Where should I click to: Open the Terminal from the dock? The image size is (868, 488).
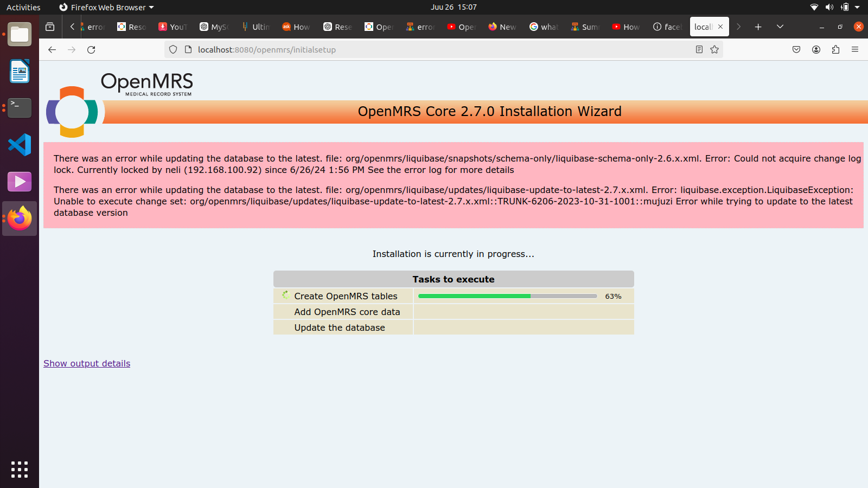(20, 108)
